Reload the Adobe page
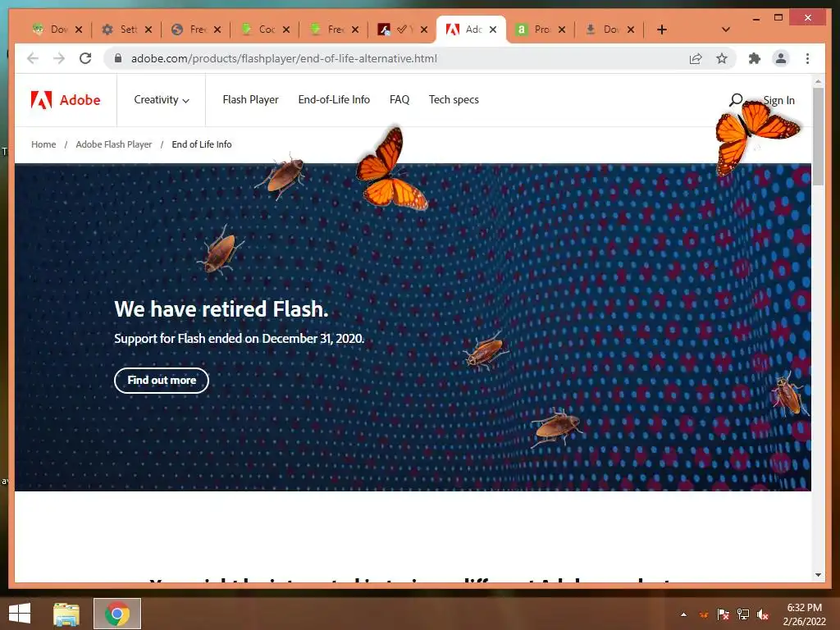Image resolution: width=840 pixels, height=630 pixels. click(85, 58)
